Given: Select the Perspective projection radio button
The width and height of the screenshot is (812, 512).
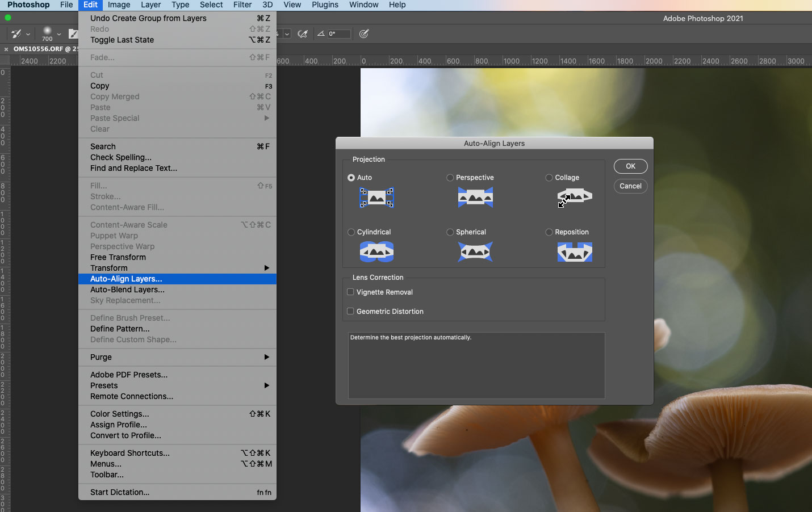Looking at the screenshot, I should point(450,178).
